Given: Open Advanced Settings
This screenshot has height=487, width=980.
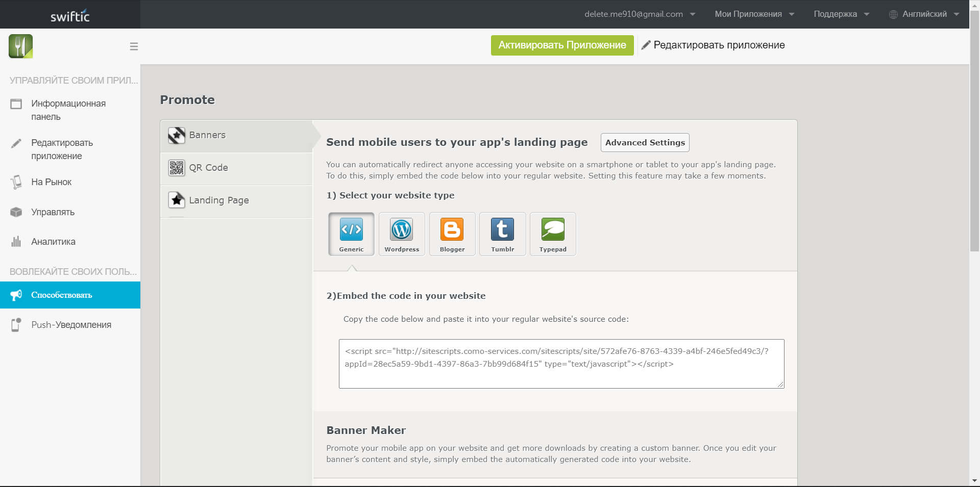Looking at the screenshot, I should (x=645, y=143).
